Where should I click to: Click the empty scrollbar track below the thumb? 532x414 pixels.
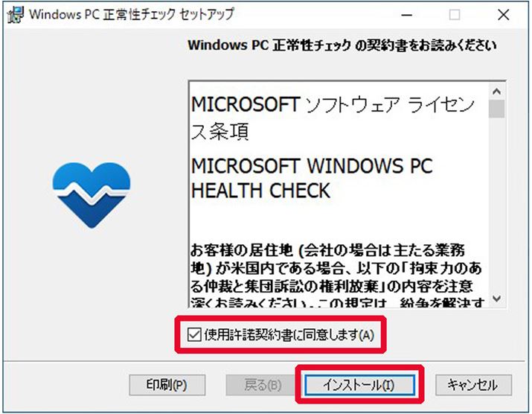[497, 204]
